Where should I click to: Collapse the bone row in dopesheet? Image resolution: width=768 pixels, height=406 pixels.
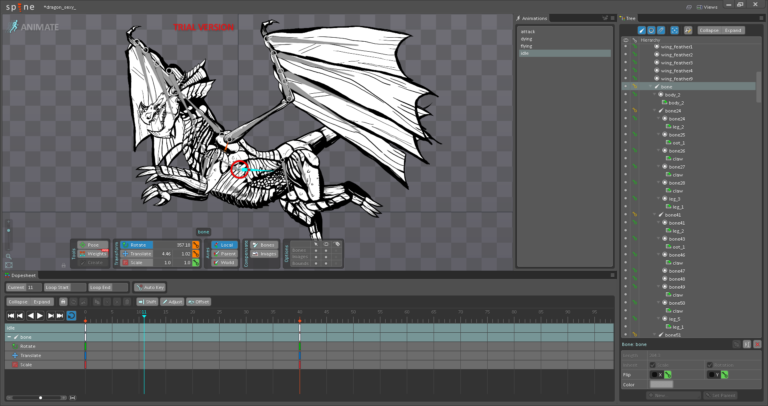click(9, 337)
